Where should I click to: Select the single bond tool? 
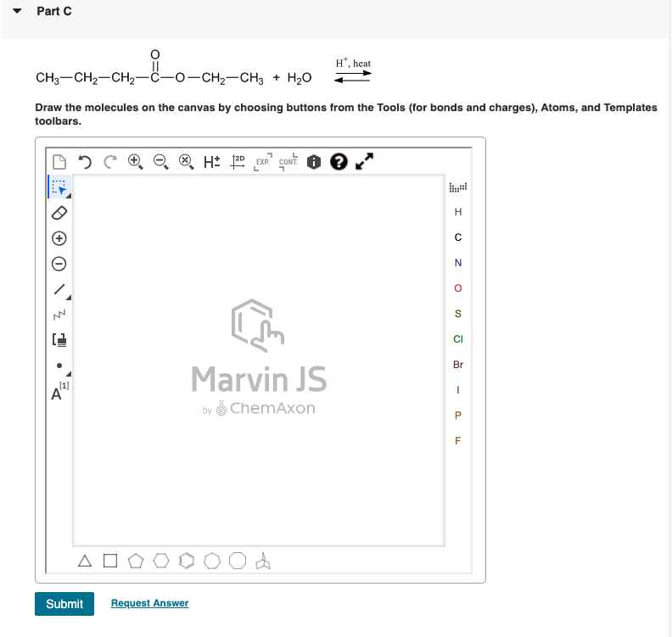tap(60, 289)
